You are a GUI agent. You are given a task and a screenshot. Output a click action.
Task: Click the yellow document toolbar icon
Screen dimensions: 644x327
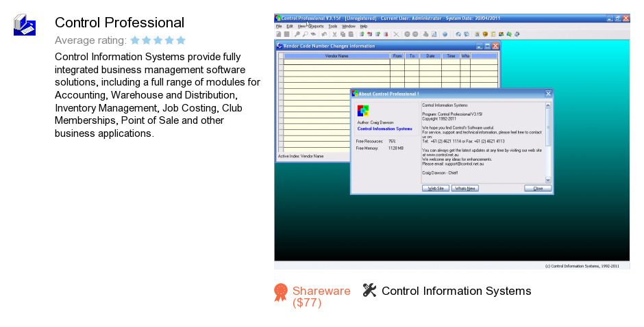493,34
